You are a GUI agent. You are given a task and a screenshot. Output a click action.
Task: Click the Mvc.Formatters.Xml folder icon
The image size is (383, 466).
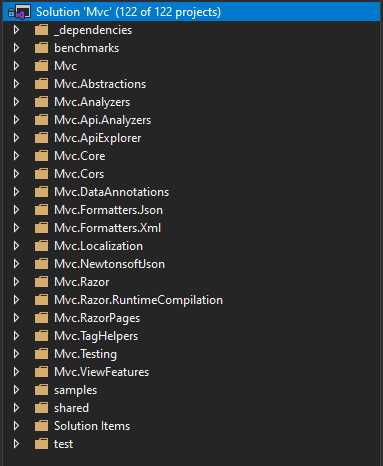pos(41,228)
